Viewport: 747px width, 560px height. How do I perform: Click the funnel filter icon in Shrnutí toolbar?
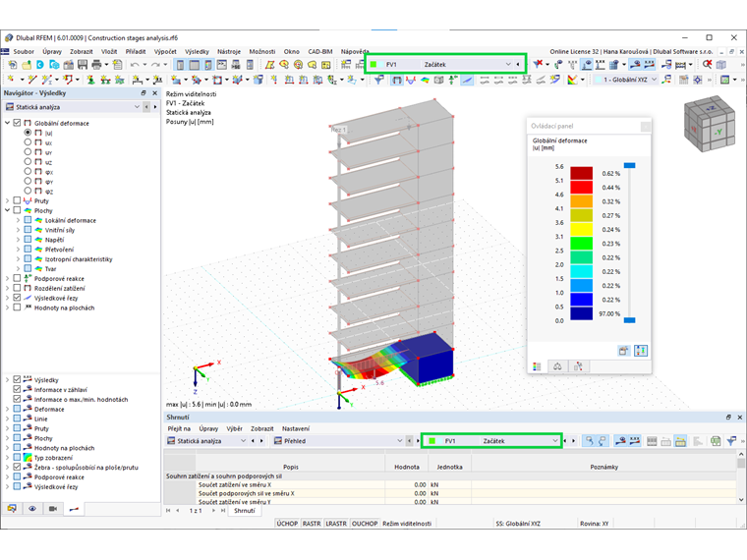pyautogui.click(x=731, y=441)
